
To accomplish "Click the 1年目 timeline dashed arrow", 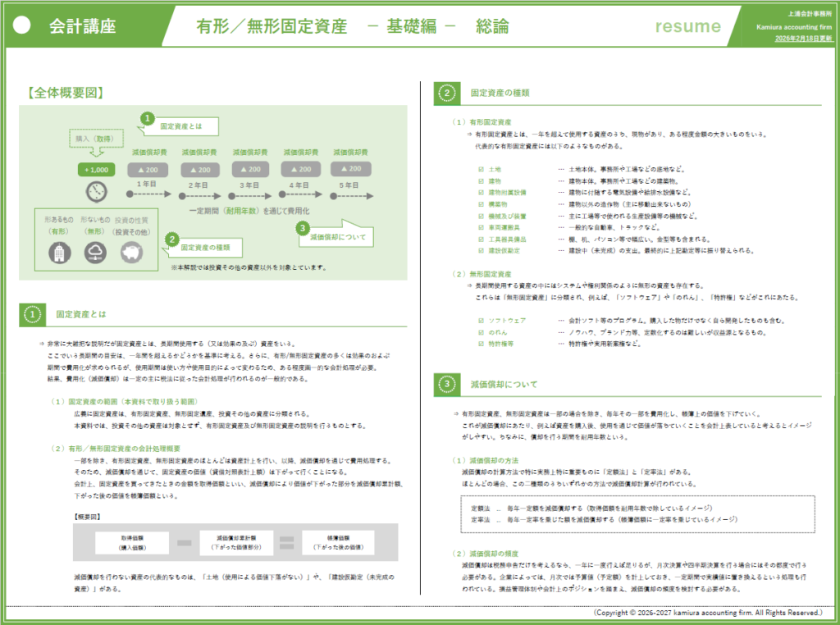I will 150,196.
